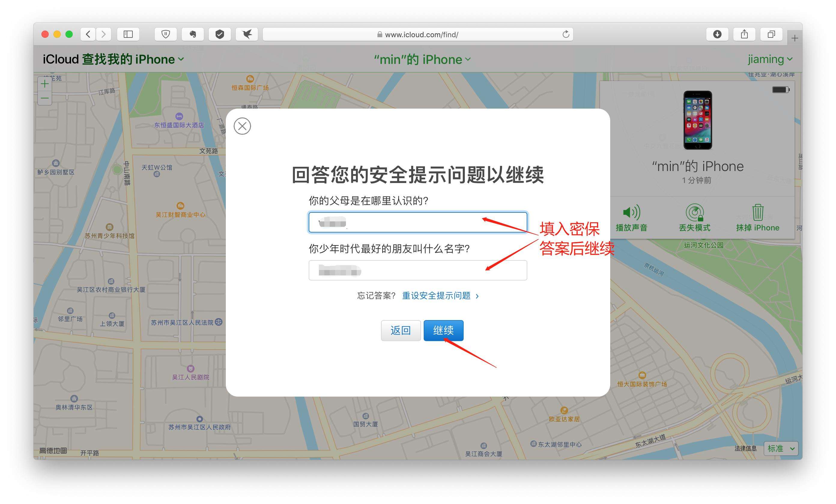The image size is (836, 504).
Task: Click 吴江区农村商业银行大厦 label
Action: click(x=111, y=290)
